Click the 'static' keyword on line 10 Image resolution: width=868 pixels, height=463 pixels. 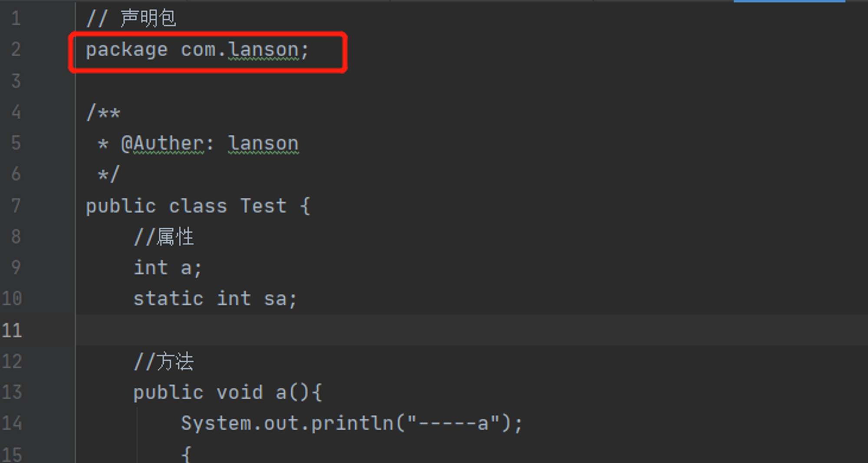168,299
